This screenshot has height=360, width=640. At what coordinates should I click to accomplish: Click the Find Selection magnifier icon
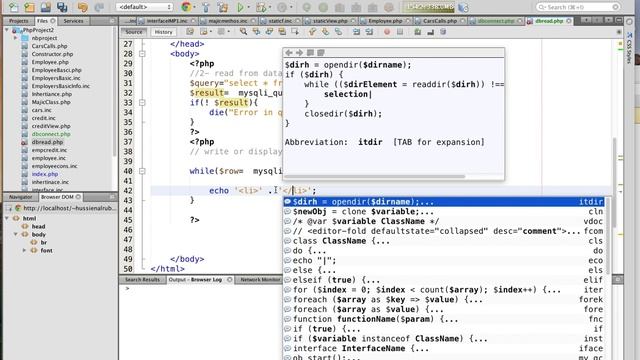point(243,32)
